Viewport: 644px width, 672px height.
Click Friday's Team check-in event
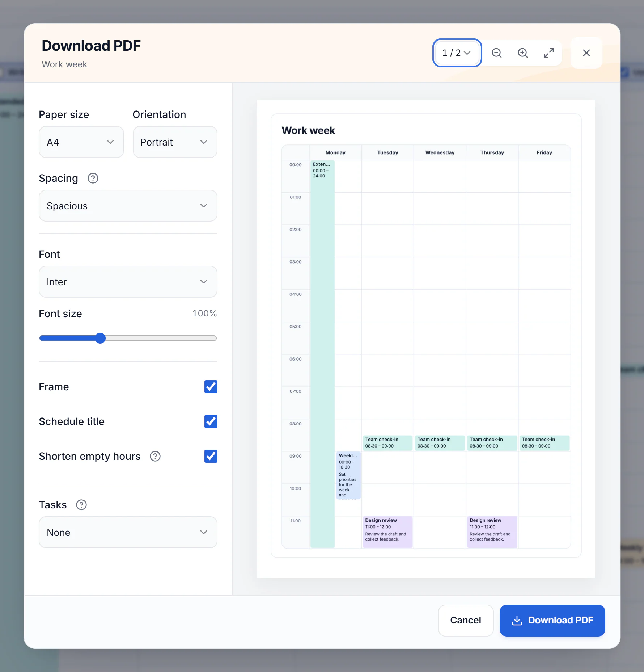[x=544, y=443]
